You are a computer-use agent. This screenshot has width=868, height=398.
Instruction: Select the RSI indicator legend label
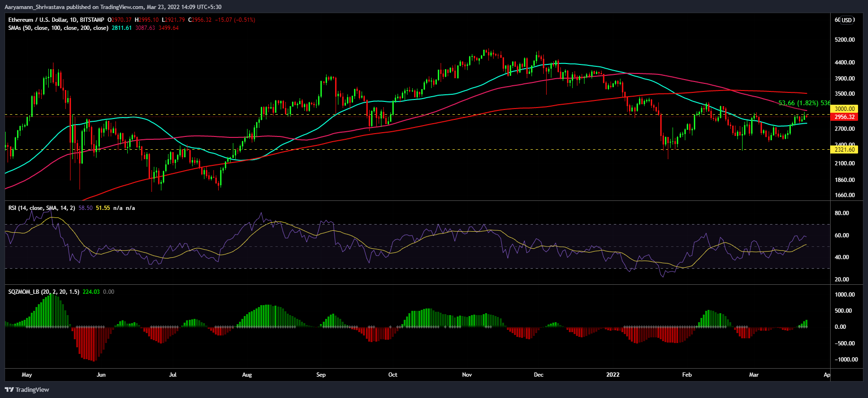click(41, 208)
